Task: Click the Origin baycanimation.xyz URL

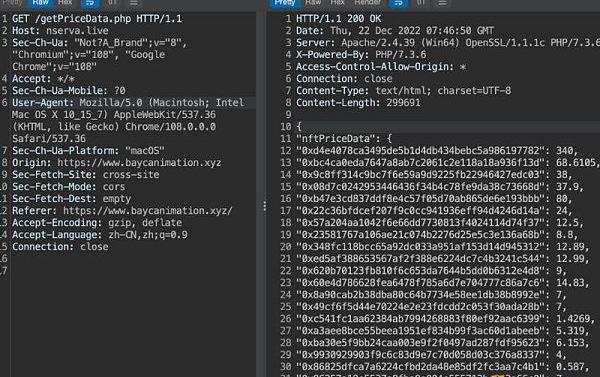Action: [x=139, y=163]
